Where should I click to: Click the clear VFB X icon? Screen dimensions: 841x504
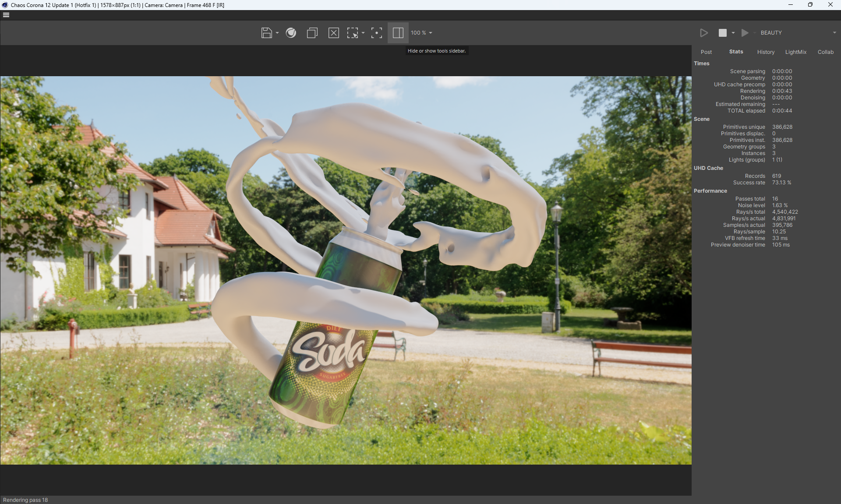point(333,33)
